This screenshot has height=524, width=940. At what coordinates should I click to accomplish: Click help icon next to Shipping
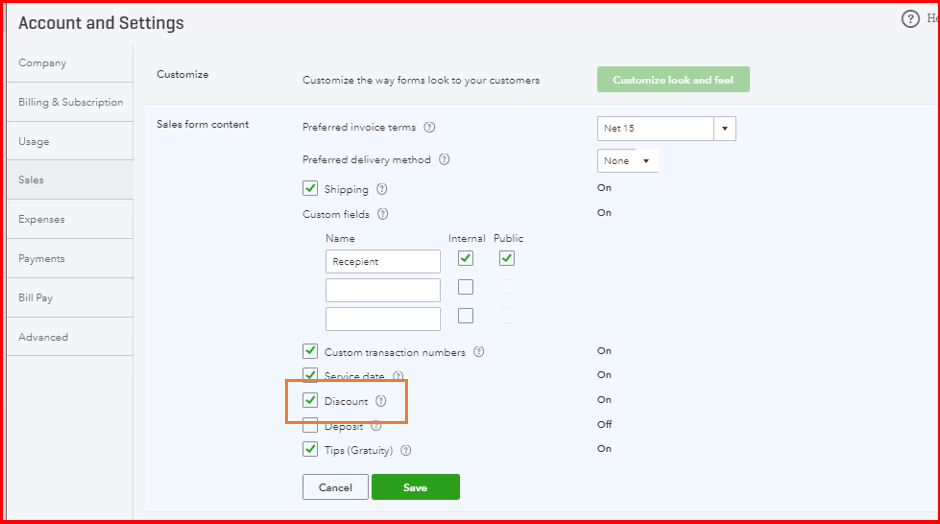[382, 189]
